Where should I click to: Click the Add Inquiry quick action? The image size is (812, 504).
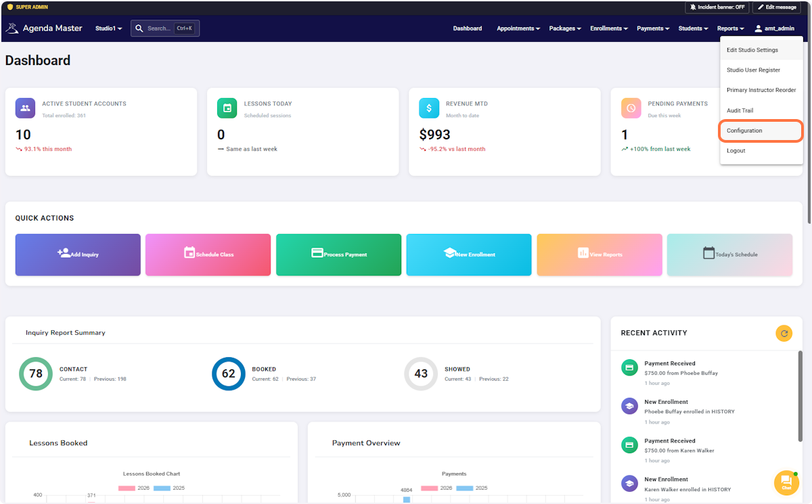pyautogui.click(x=78, y=255)
